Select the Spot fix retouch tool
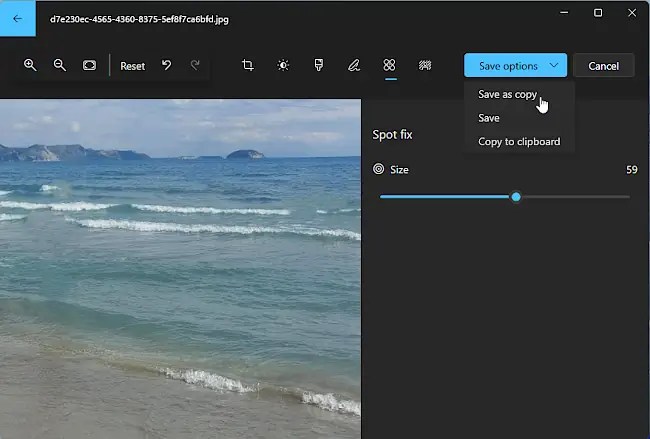Image resolution: width=650 pixels, height=439 pixels. tap(390, 65)
